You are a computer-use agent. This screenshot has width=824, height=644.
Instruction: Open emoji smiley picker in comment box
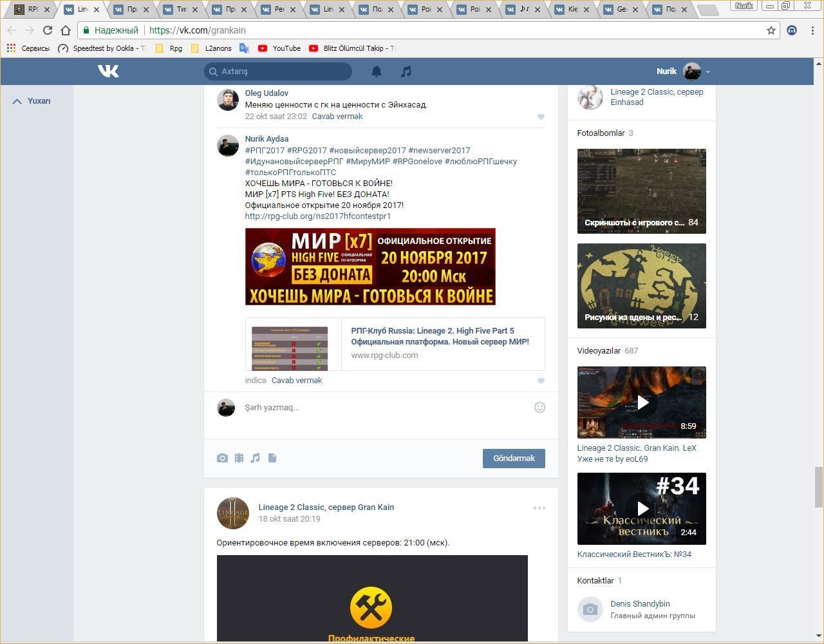[539, 407]
